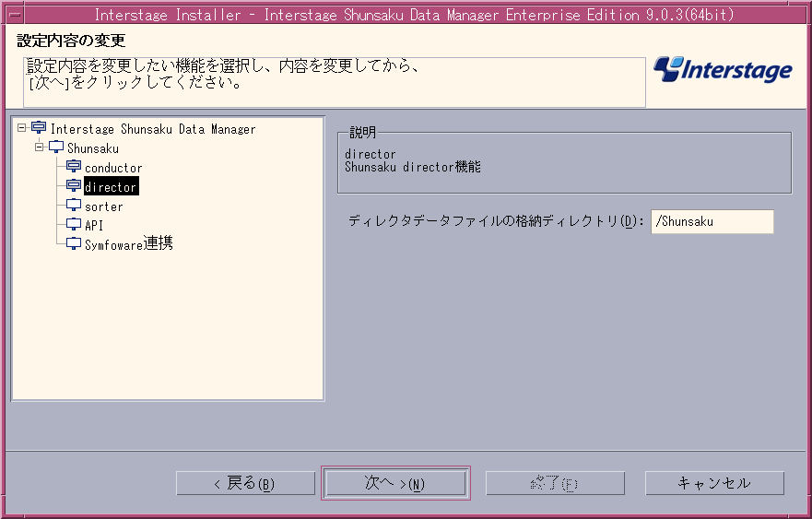Click the /Shunsaku directory input field
812x519 pixels.
click(x=712, y=221)
